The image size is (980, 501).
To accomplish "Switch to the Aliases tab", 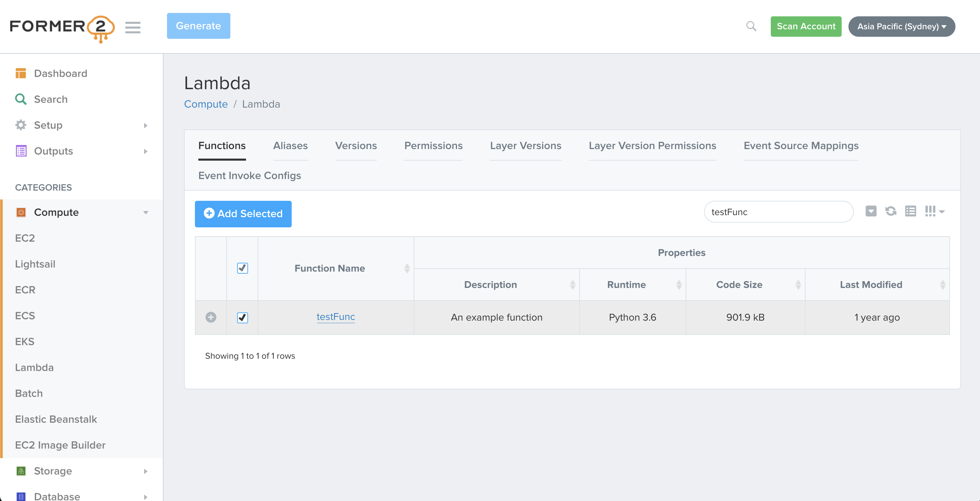I will click(290, 146).
